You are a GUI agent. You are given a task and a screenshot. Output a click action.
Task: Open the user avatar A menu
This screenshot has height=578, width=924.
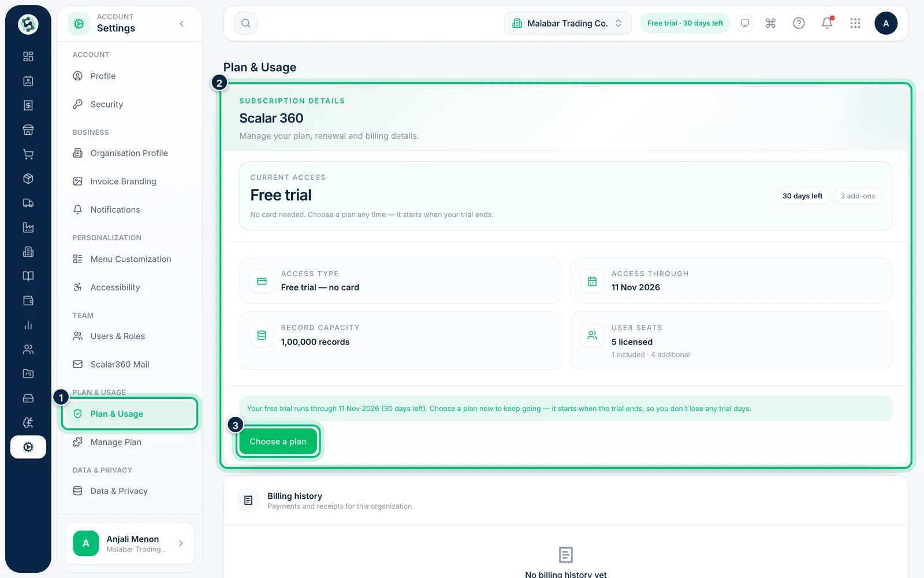(886, 23)
